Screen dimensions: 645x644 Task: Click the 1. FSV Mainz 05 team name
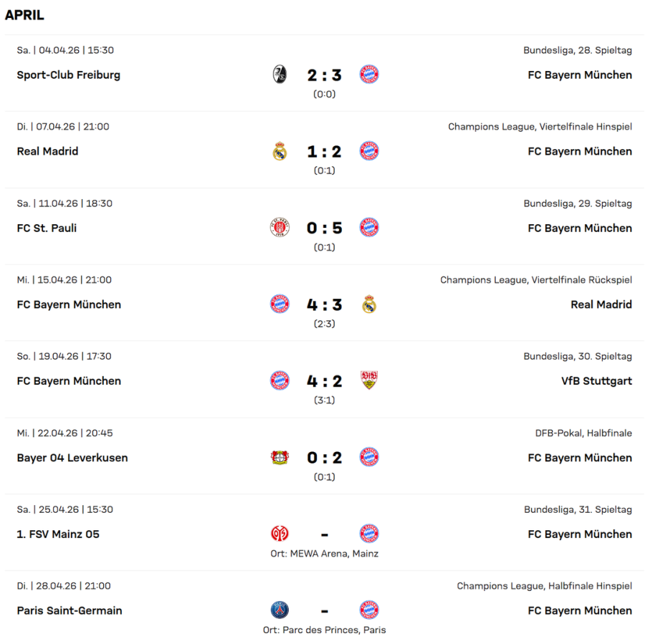point(58,534)
